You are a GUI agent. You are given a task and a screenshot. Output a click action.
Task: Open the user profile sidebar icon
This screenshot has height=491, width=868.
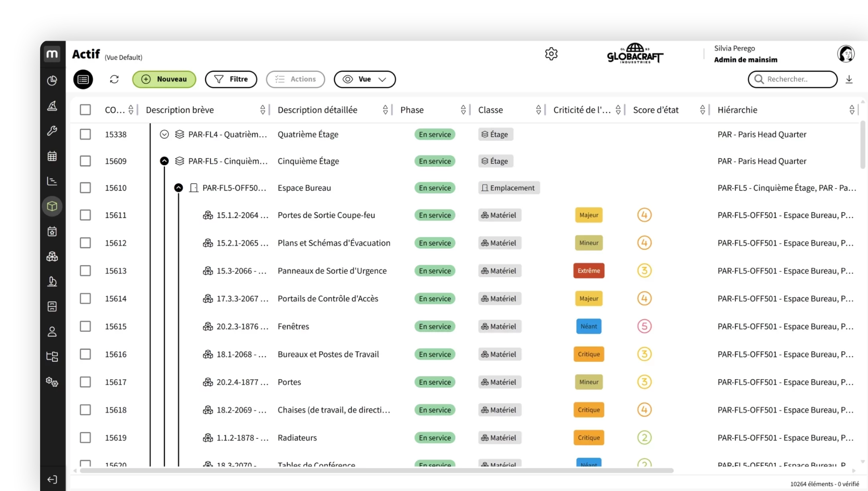click(52, 332)
